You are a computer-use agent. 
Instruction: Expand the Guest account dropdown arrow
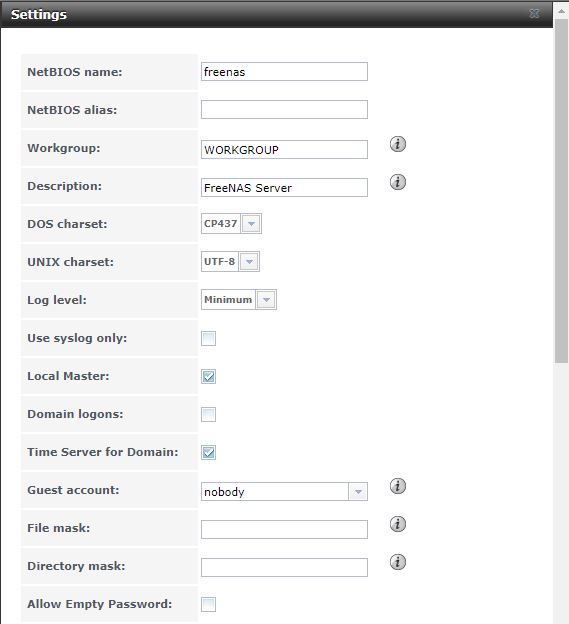[358, 492]
